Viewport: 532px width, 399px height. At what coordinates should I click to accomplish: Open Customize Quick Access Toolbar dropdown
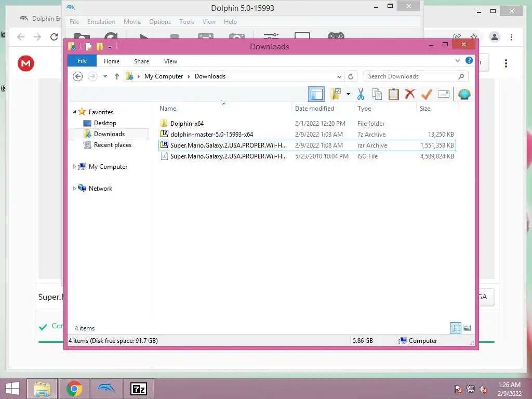(110, 47)
